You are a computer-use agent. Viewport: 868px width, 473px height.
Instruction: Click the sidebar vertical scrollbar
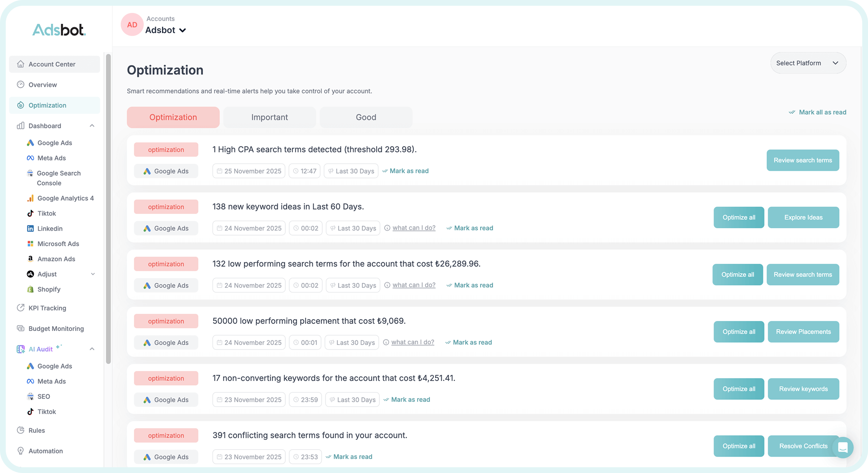pyautogui.click(x=108, y=208)
